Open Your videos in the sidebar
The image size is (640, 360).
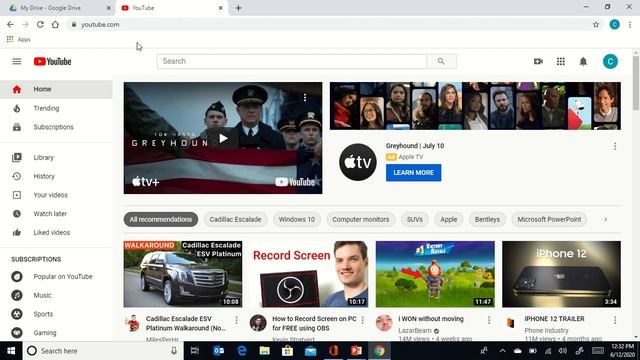pos(56,195)
